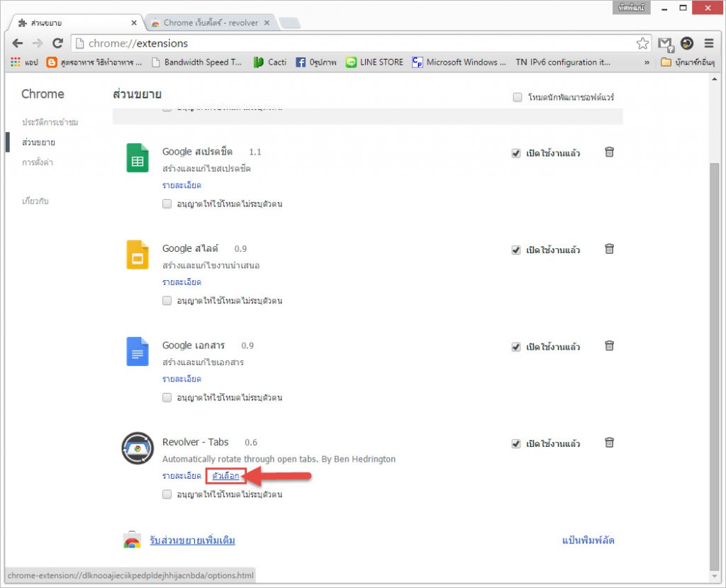Open History from the left sidebar
726x588 pixels.
pos(50,122)
